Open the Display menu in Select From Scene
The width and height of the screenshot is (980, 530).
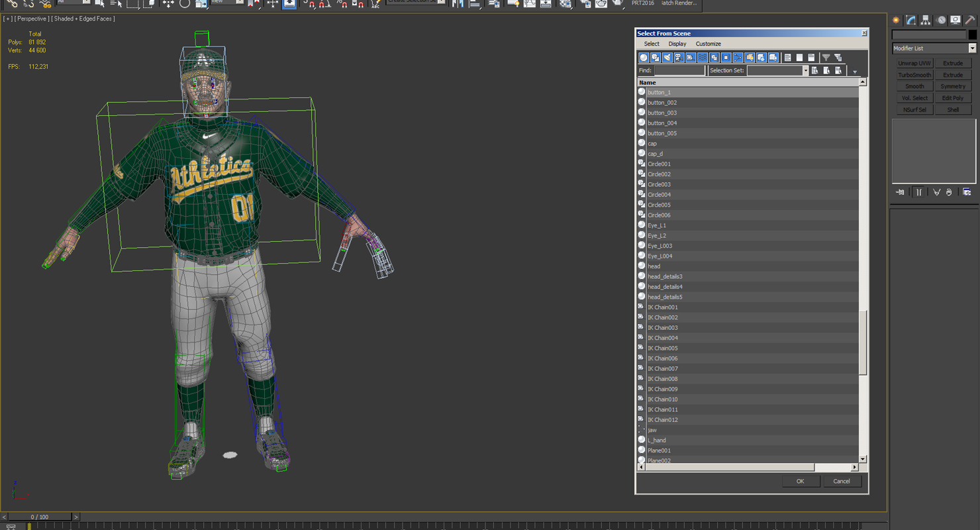(677, 44)
